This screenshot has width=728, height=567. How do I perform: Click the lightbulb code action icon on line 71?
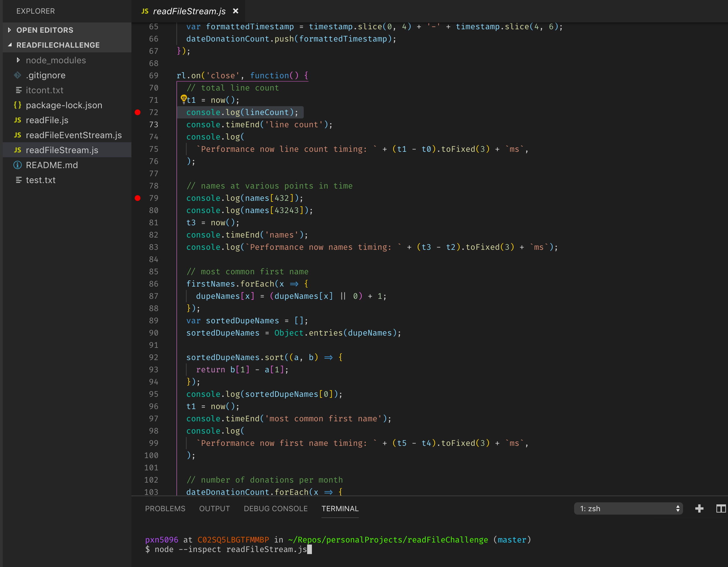click(x=184, y=100)
